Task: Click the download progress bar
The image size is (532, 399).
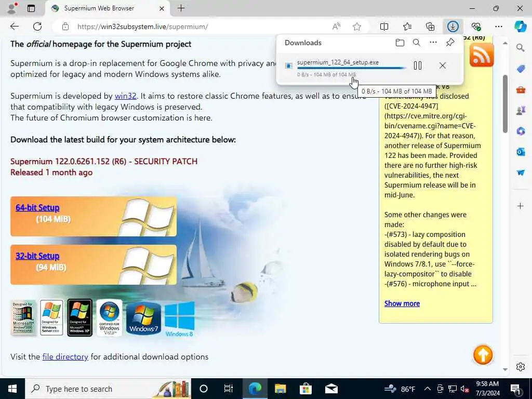Action: (351, 68)
